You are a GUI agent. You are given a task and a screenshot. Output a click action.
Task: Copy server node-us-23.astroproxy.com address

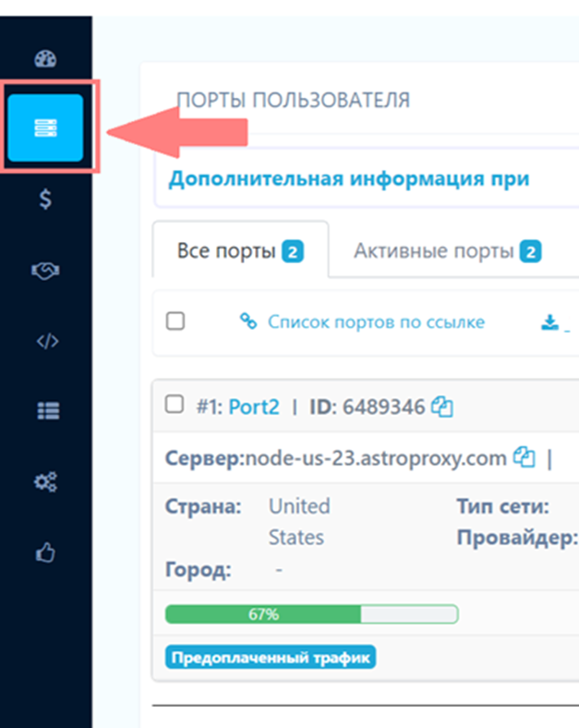pos(524,458)
